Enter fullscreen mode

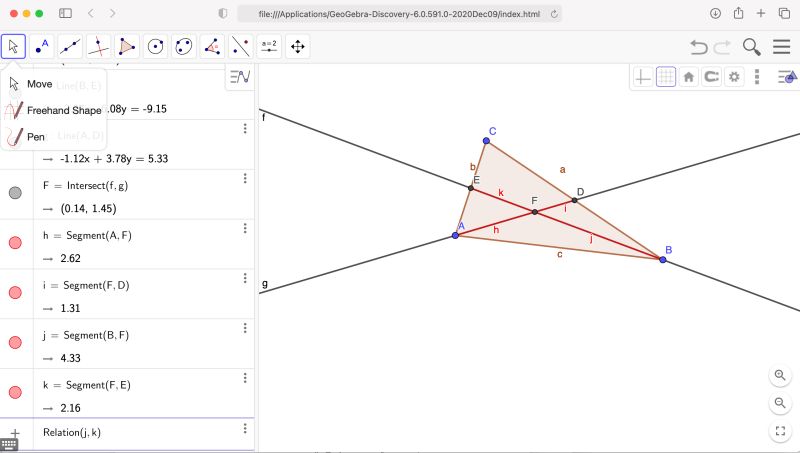pyautogui.click(x=780, y=431)
